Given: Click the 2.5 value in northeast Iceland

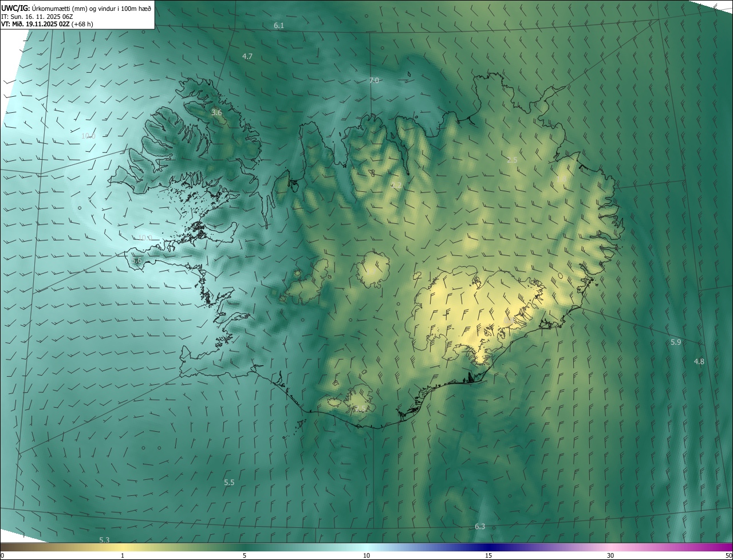Looking at the screenshot, I should [x=512, y=160].
